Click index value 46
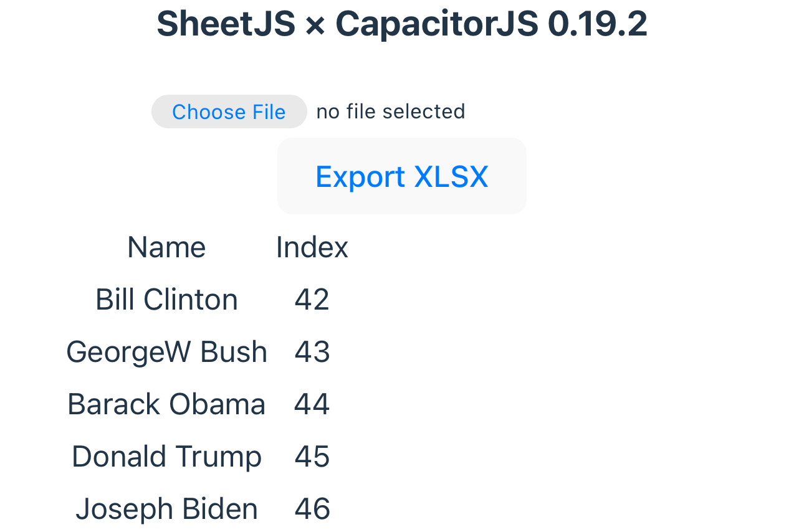 click(312, 509)
